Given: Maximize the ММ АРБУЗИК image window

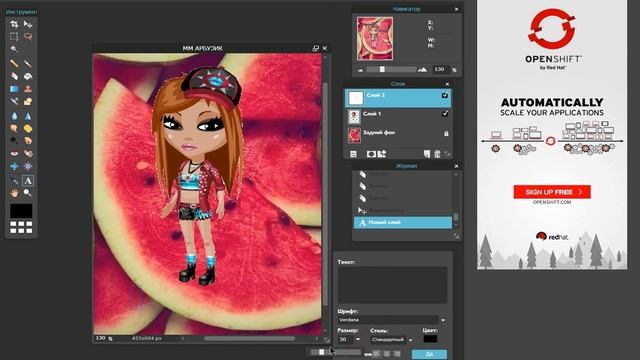Looking at the screenshot, I should tap(316, 48).
